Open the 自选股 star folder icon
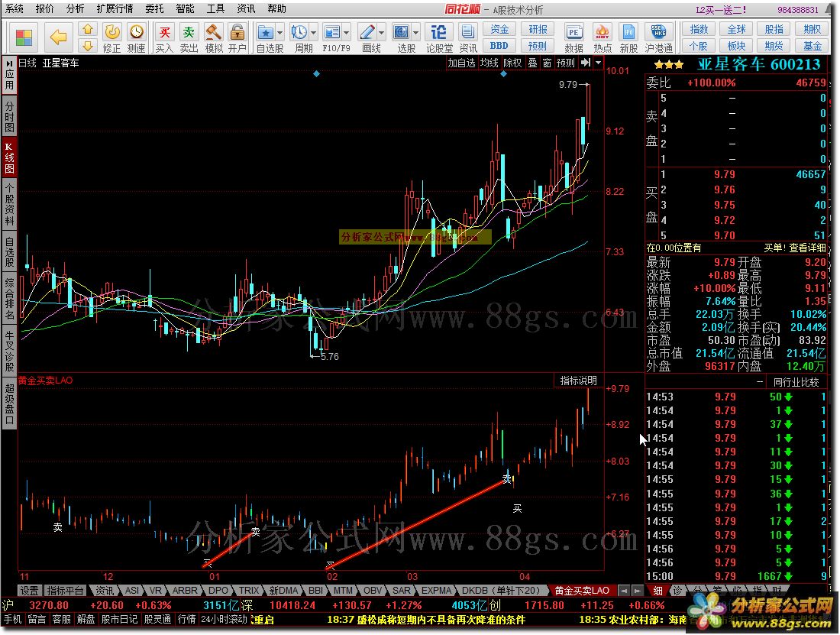The height and width of the screenshot is (635, 840). click(266, 32)
